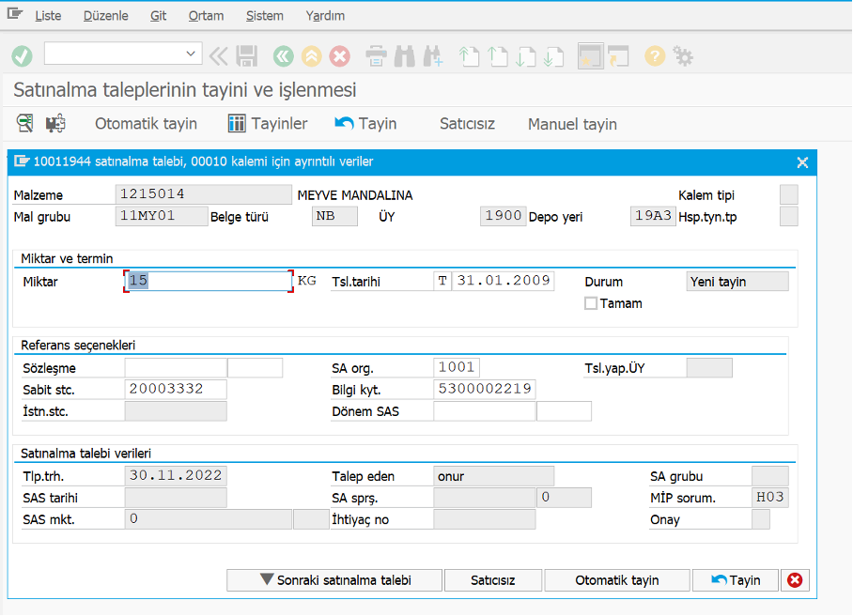Click the Kalem tipi field
The height and width of the screenshot is (616, 853).
[x=789, y=194]
